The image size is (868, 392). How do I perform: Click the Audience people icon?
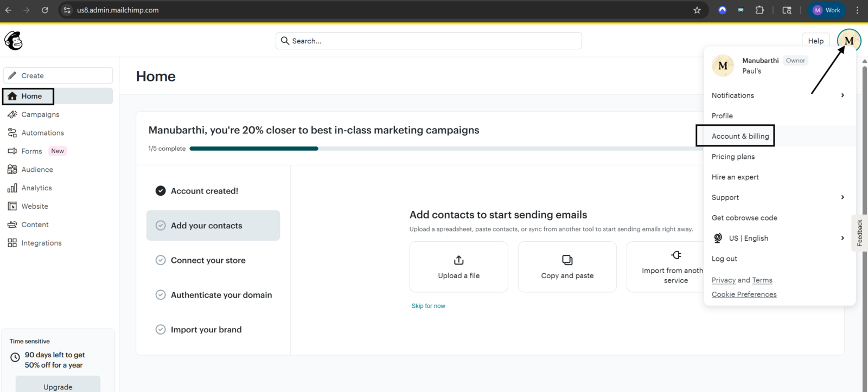click(x=12, y=170)
